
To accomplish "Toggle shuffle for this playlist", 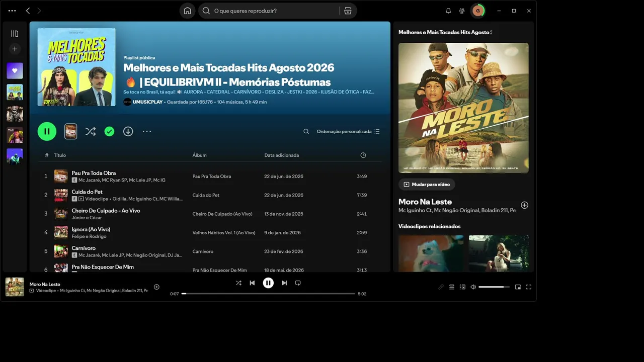I will (91, 131).
